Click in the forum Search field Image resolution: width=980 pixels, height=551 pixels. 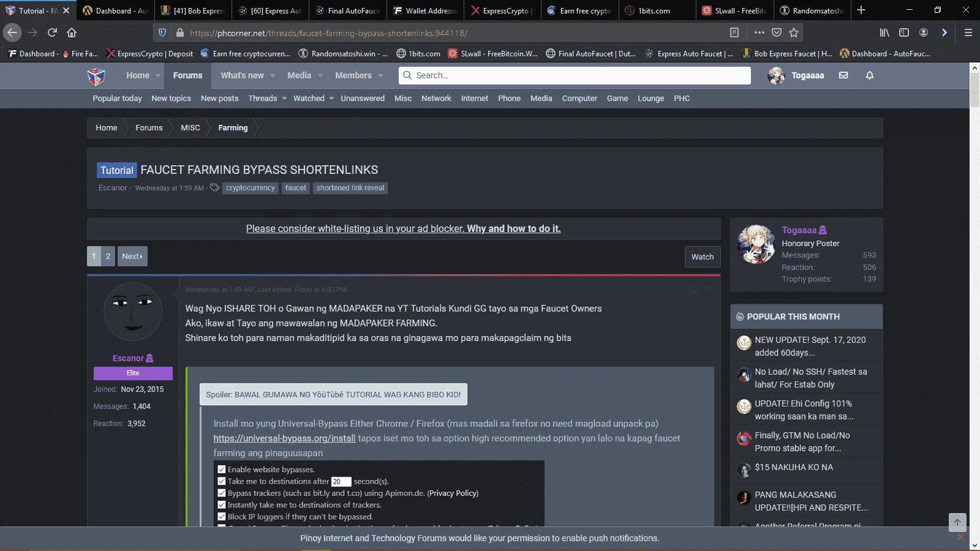pos(575,75)
